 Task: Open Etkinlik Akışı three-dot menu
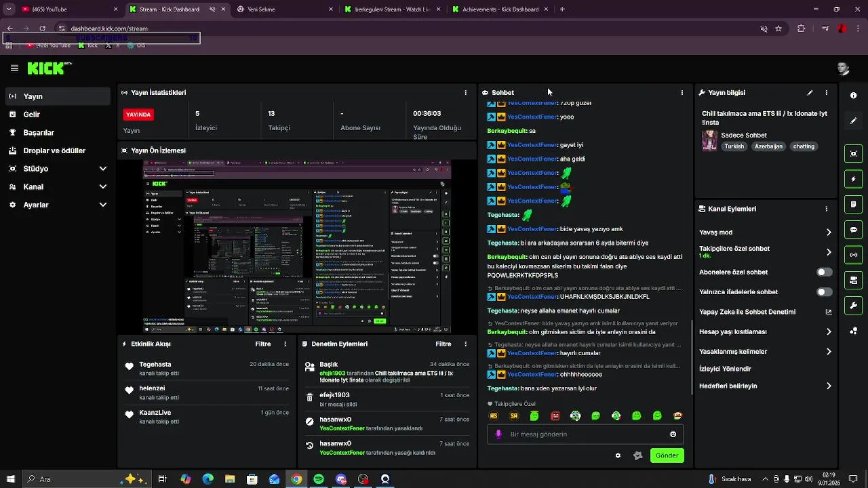[285, 344]
